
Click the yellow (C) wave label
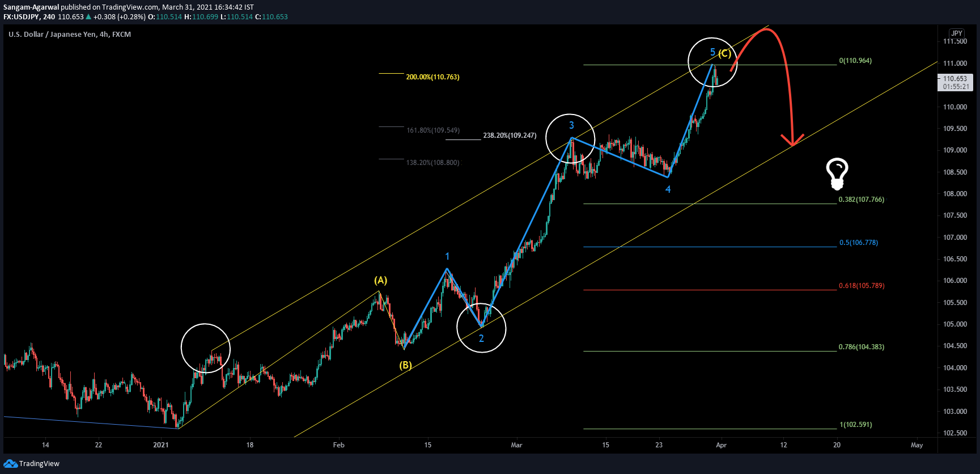click(x=725, y=54)
